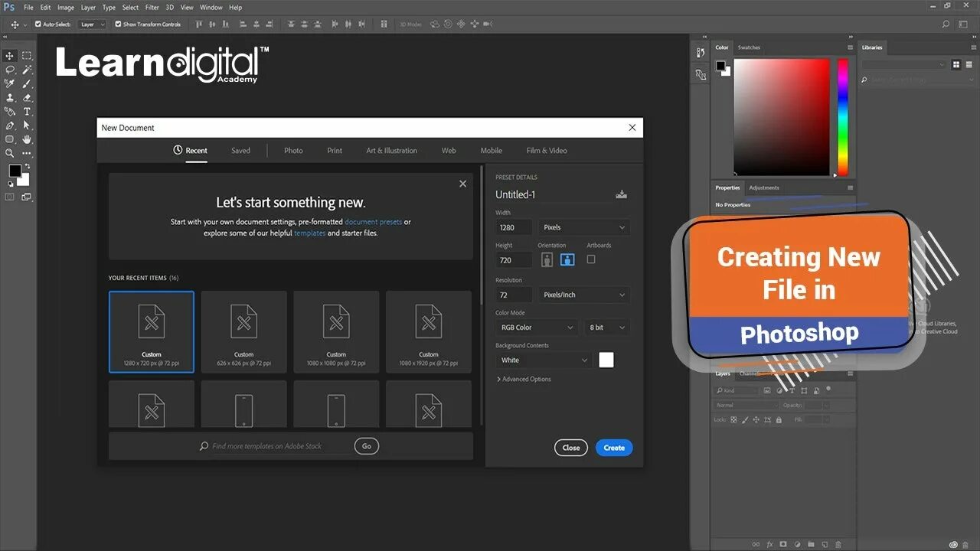Switch Libraries panel to list view
This screenshot has width=980, height=551.
pos(969,65)
